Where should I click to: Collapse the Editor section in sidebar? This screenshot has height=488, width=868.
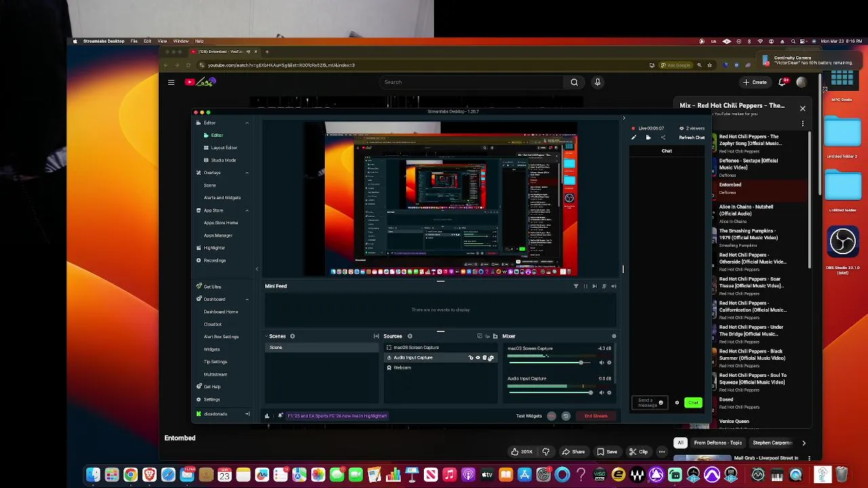click(x=247, y=123)
